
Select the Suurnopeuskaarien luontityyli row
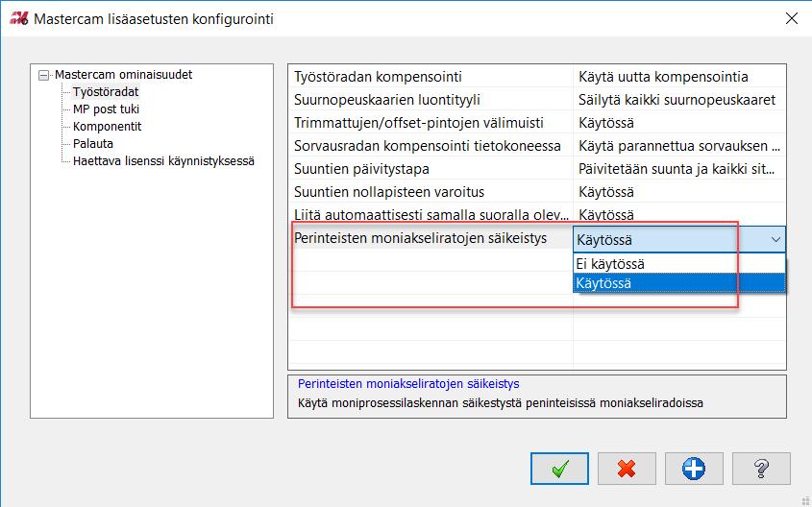coord(431,100)
